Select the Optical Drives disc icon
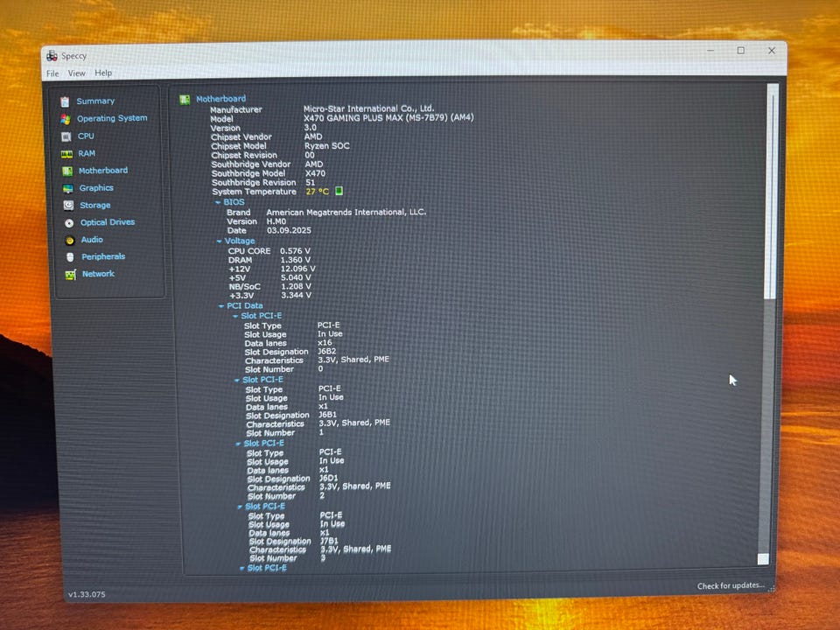Image resolution: width=840 pixels, height=630 pixels. [x=69, y=223]
